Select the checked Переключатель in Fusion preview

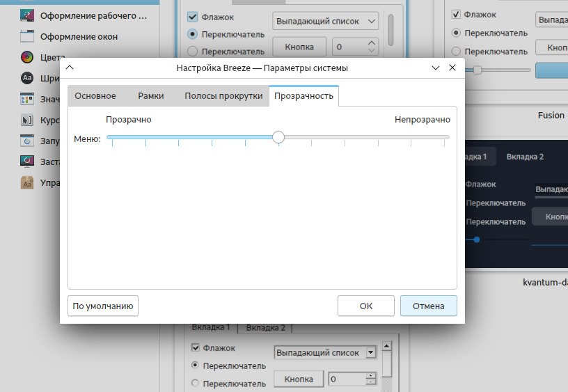tap(456, 33)
